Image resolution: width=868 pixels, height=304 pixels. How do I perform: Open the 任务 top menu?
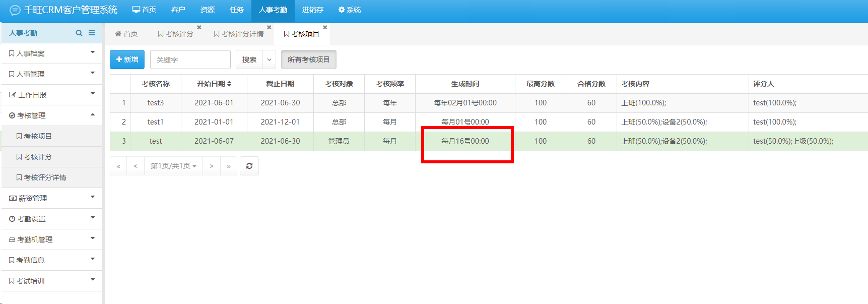pos(237,10)
